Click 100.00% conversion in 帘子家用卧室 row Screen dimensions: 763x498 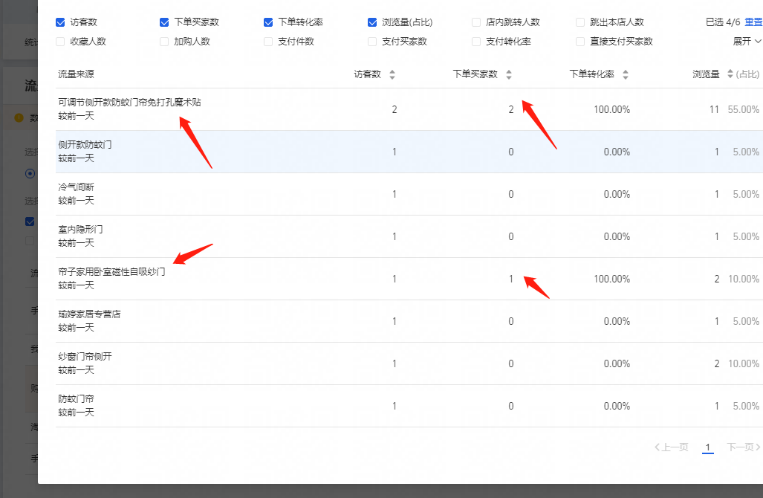[612, 279]
